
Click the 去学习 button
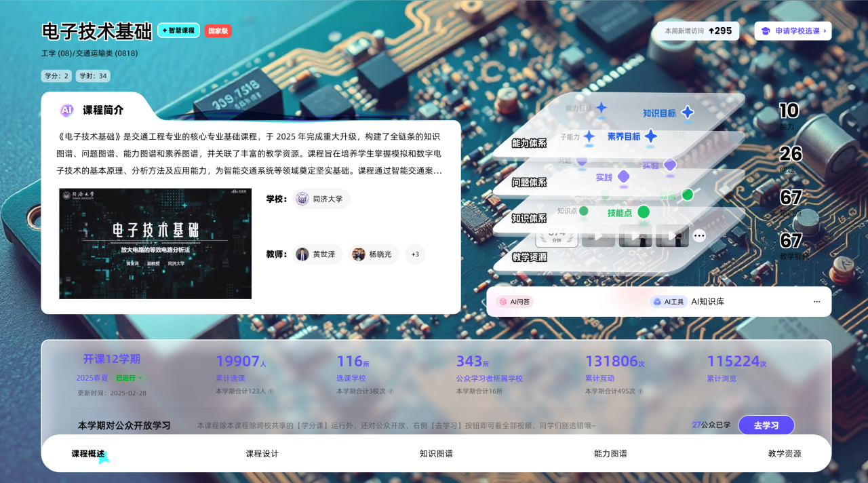pos(766,425)
